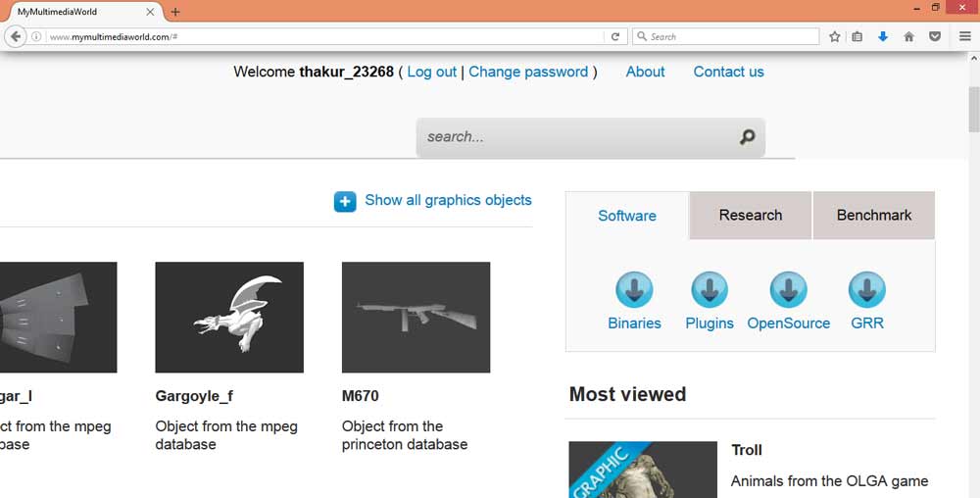Reload the page with refresh button
This screenshot has width=980, height=498.
point(615,36)
